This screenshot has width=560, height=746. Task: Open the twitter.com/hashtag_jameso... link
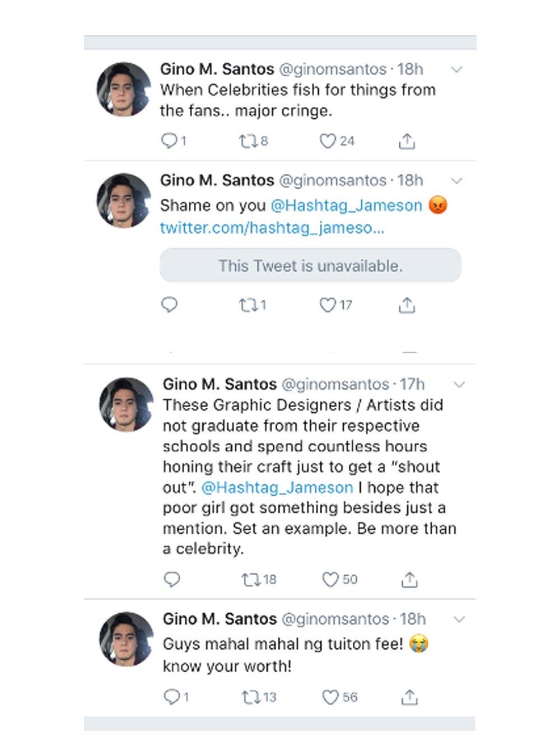272,228
